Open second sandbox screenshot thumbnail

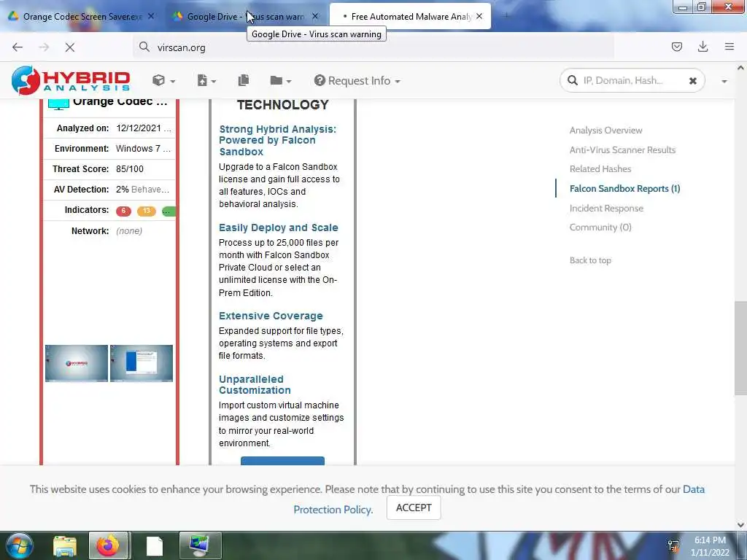[141, 363]
